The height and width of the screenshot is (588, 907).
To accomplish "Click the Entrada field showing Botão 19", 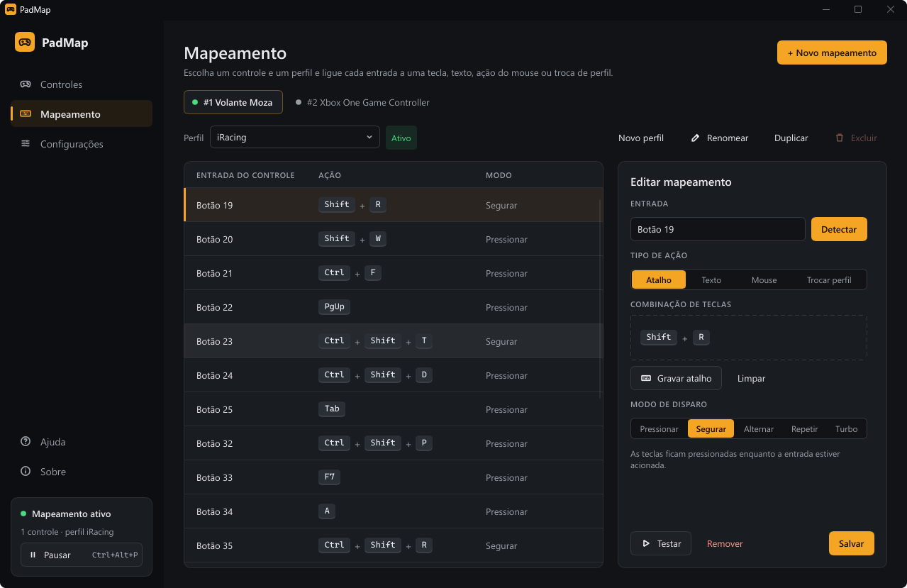I will pos(718,229).
